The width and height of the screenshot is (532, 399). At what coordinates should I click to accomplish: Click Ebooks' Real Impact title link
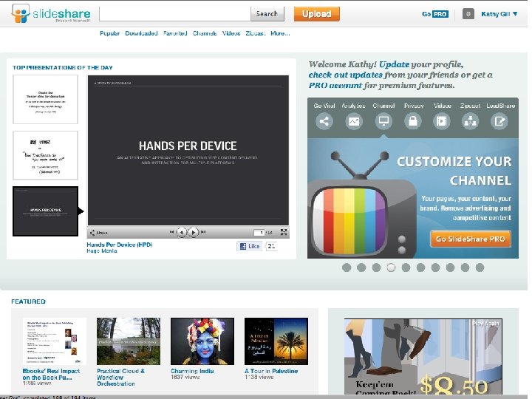click(51, 374)
